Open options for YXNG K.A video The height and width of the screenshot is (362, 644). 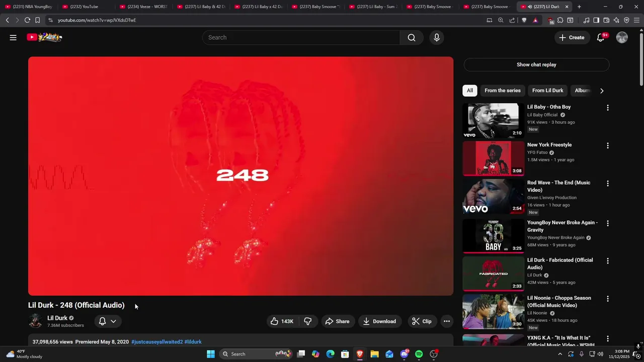607,338
